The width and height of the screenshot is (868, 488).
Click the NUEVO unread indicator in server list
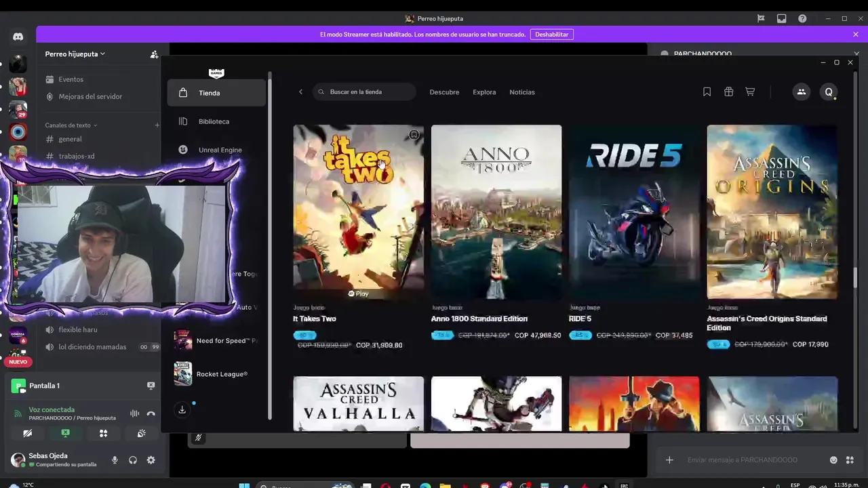[18, 362]
